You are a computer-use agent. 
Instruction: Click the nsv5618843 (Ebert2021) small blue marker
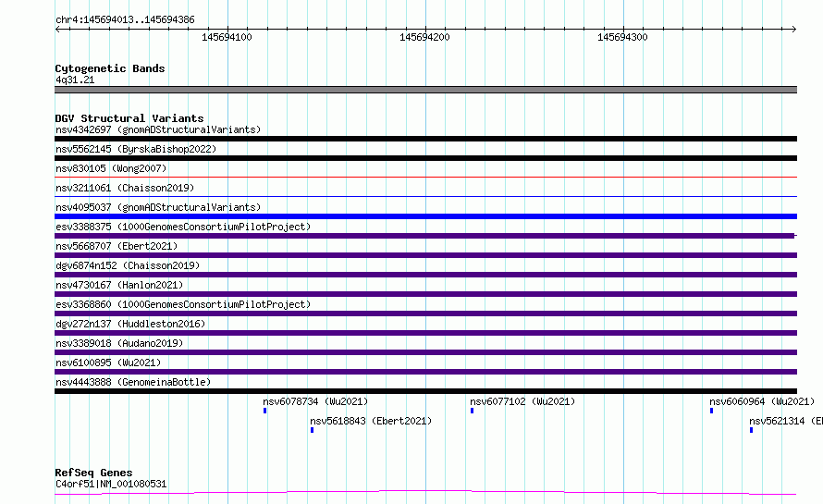click(313, 430)
